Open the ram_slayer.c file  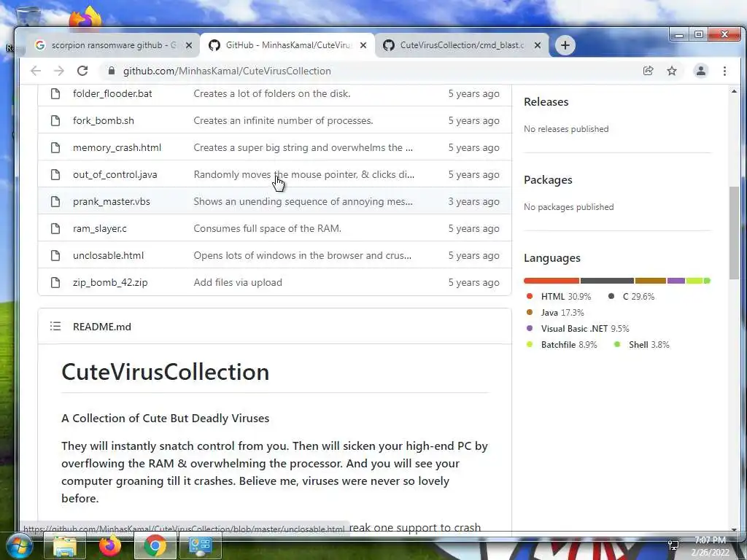(99, 228)
